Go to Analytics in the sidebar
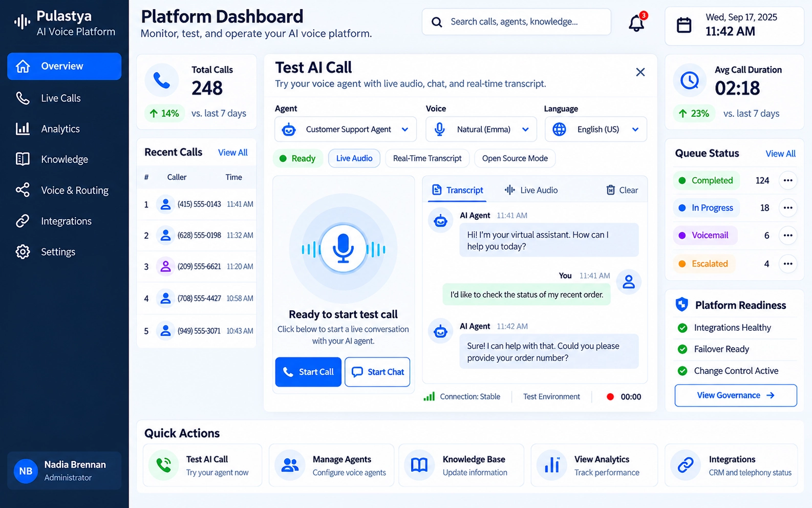Viewport: 812px width, 508px height. click(x=65, y=129)
